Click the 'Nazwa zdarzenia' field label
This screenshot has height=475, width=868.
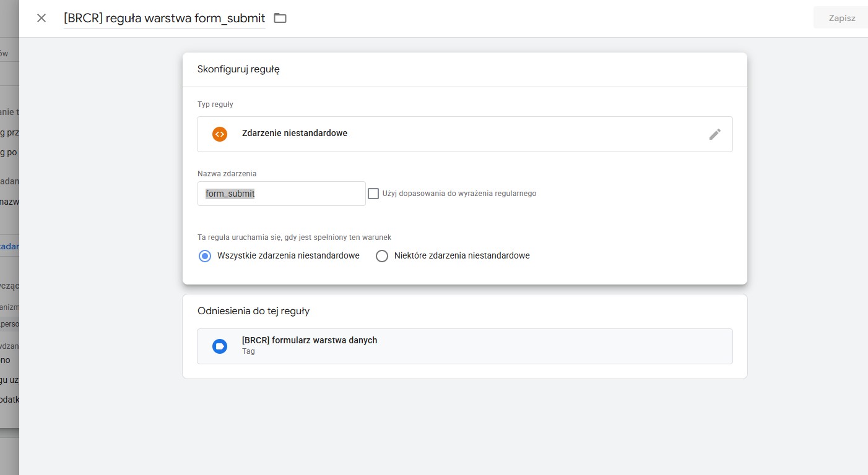[x=227, y=174]
